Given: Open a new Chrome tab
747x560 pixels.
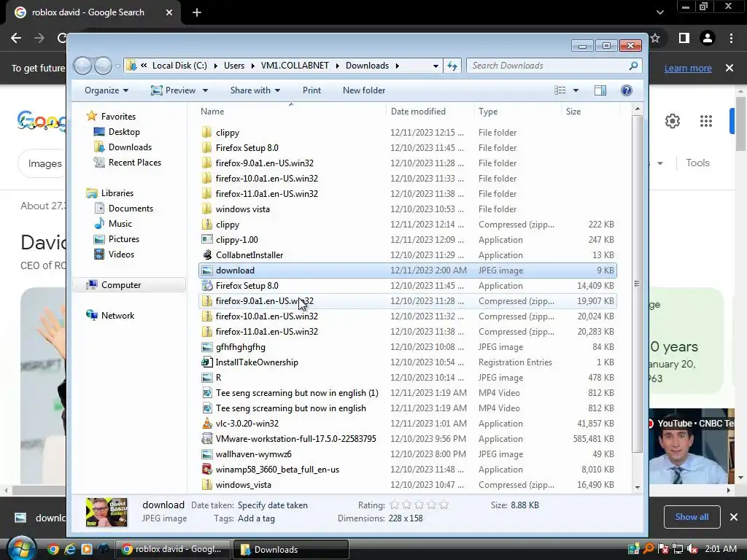Looking at the screenshot, I should coord(197,12).
